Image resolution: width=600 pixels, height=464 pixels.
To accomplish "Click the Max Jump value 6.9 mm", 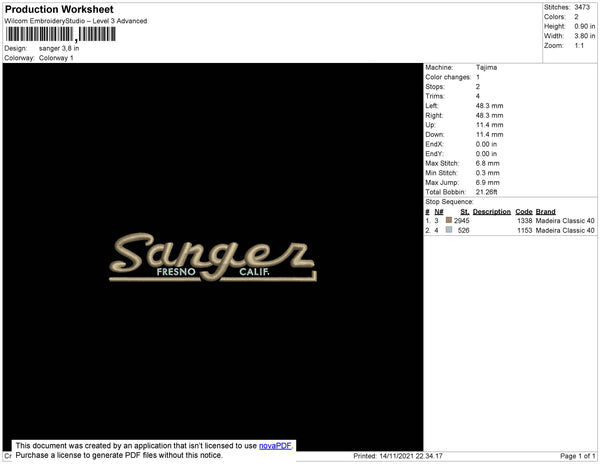I will tap(488, 182).
